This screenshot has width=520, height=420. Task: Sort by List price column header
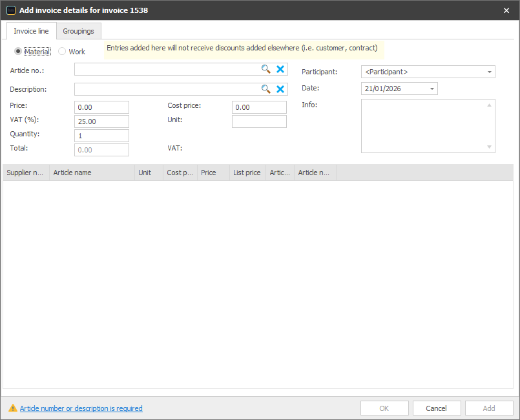(248, 173)
